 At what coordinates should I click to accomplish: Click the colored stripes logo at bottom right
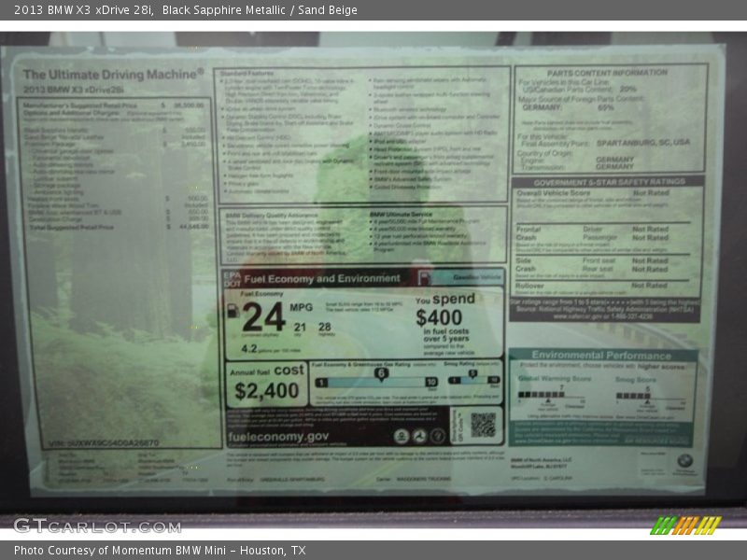click(685, 525)
